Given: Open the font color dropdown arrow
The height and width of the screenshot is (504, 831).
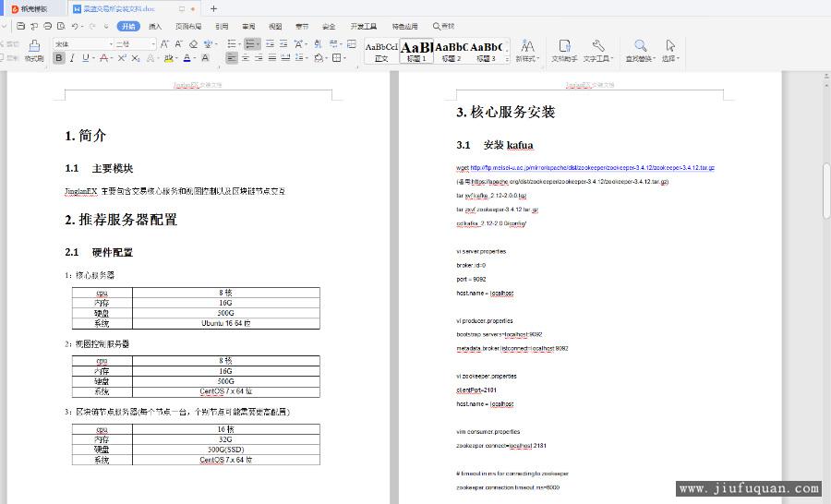Looking at the screenshot, I should [195, 58].
